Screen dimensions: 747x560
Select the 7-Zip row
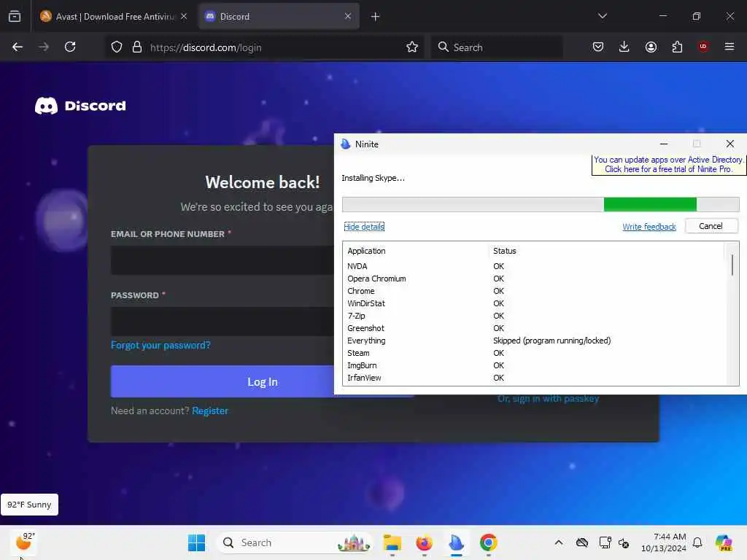[535, 316]
